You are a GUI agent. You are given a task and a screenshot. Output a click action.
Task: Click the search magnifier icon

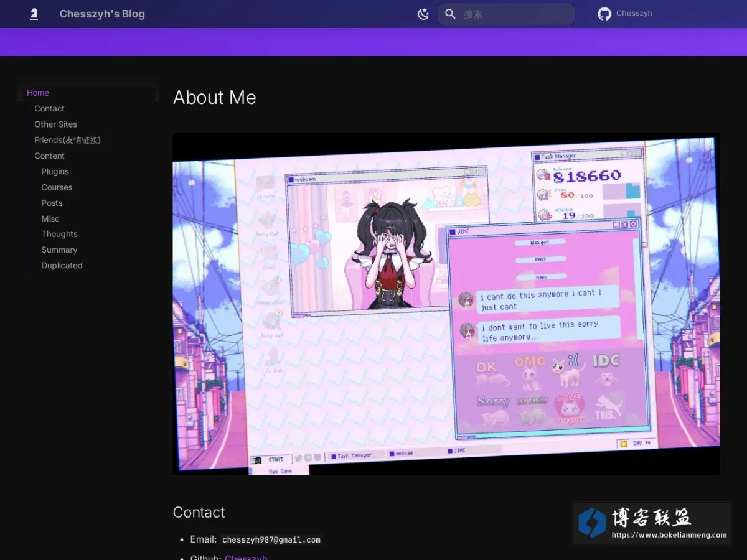click(x=451, y=14)
